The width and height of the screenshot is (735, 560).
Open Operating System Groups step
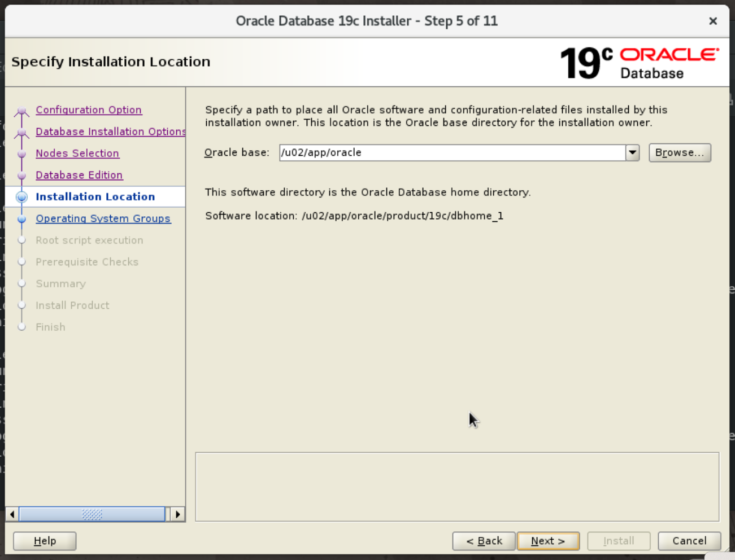tap(103, 218)
